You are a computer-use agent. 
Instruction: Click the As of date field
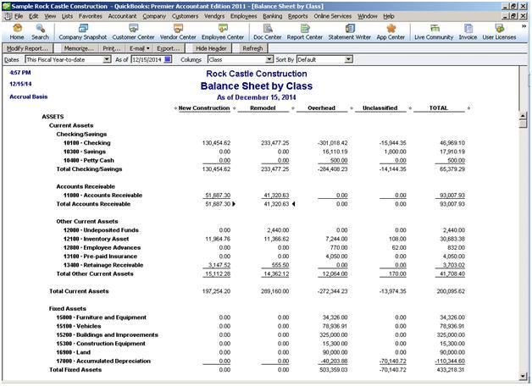(x=147, y=59)
